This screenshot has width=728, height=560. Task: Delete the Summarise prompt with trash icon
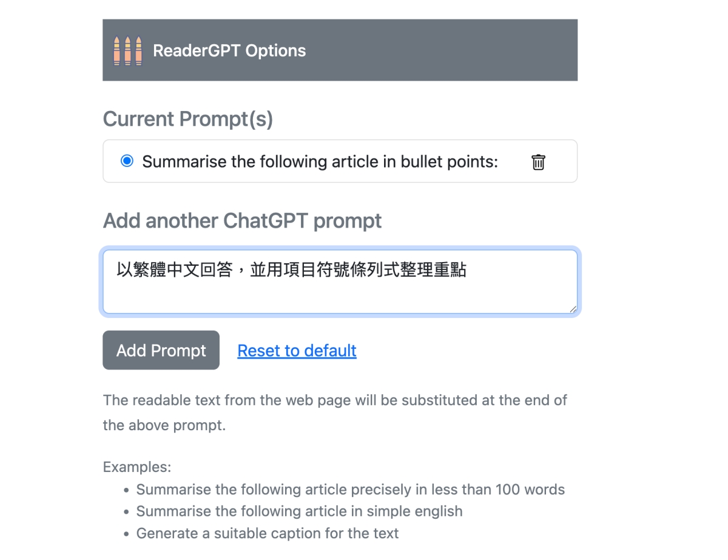point(538,162)
